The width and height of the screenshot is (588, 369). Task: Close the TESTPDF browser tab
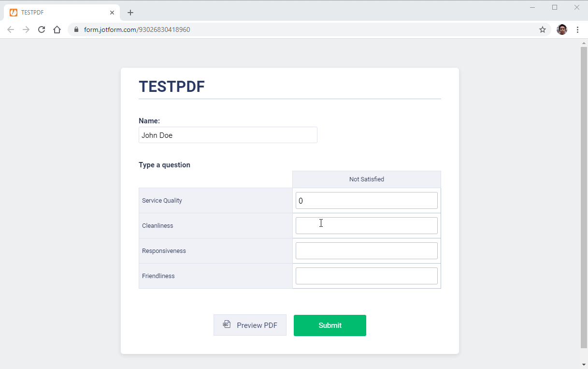pyautogui.click(x=112, y=13)
